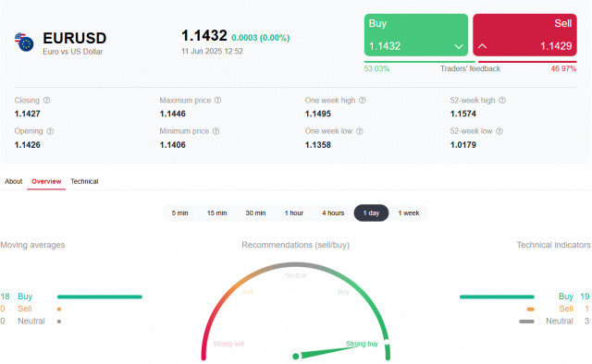
Task: Show the One week high tooltip icon
Action: [362, 101]
